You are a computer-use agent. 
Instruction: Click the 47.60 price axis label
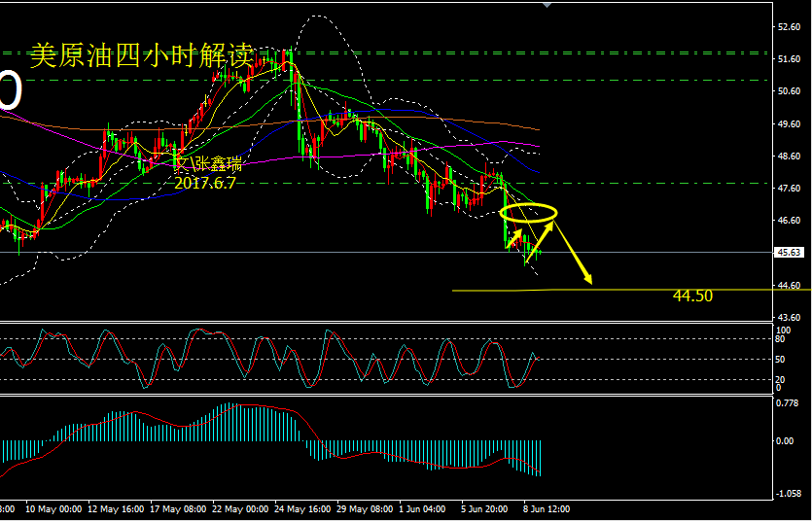coord(789,189)
